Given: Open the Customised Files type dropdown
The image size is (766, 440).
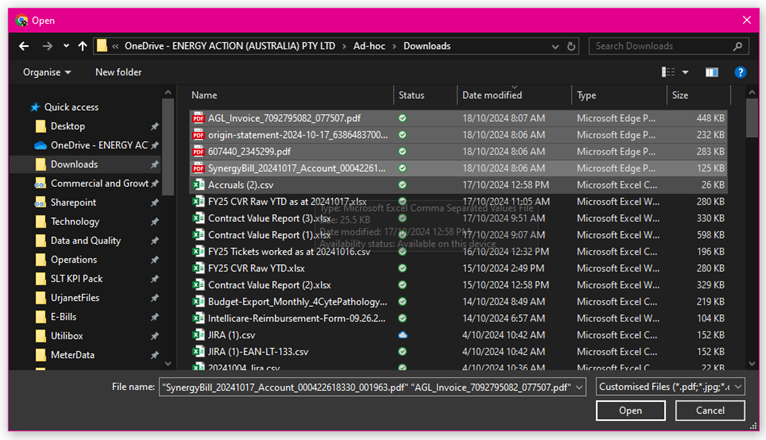Looking at the screenshot, I should point(669,386).
